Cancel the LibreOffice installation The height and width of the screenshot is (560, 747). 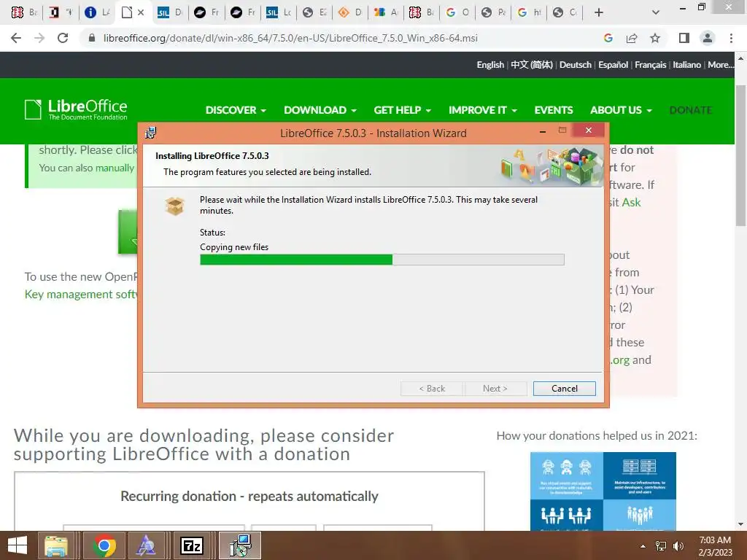[x=565, y=389]
